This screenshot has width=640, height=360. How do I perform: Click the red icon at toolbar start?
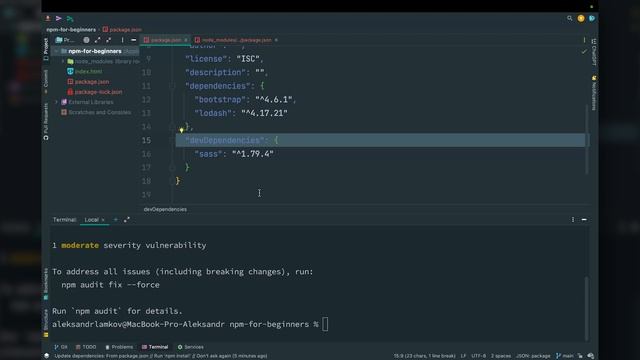(48, 18)
